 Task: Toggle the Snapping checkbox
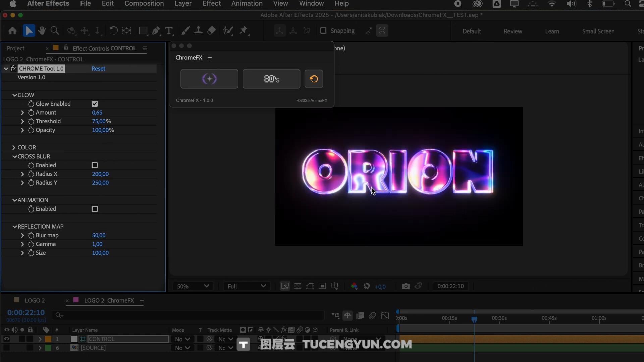323,31
